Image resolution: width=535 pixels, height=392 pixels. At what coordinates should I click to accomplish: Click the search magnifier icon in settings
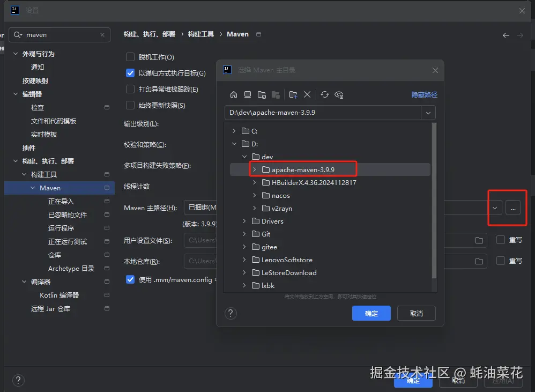17,35
